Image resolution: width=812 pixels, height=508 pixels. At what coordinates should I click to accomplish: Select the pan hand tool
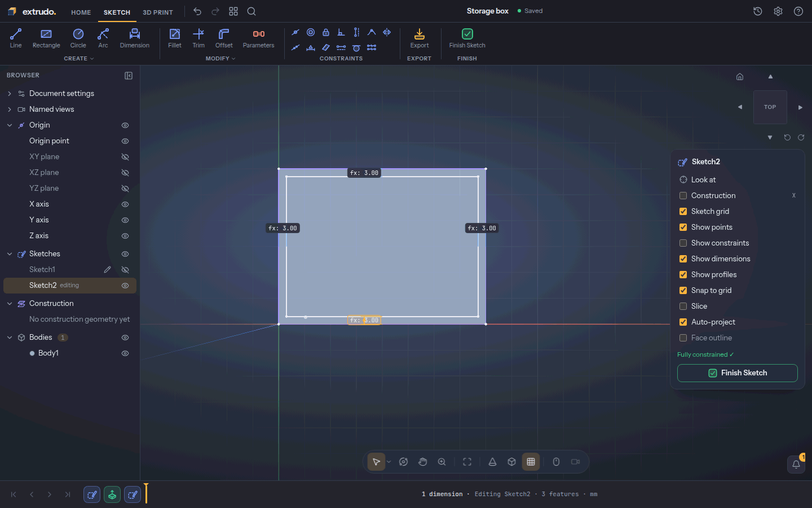click(x=423, y=462)
